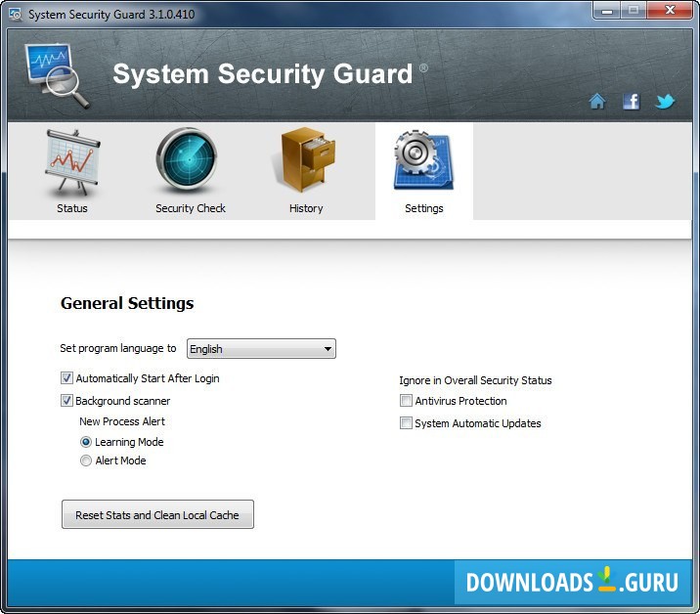Image resolution: width=700 pixels, height=614 pixels.
Task: Select Alert Mode radio button
Action: pyautogui.click(x=86, y=460)
